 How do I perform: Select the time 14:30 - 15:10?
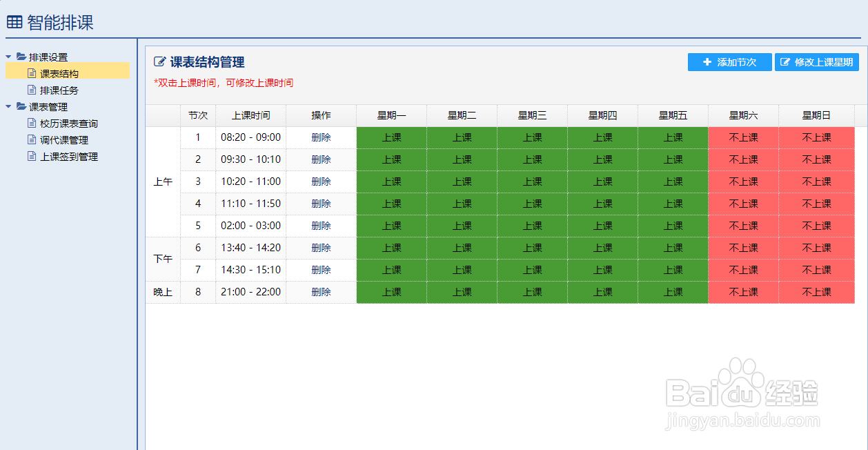click(x=250, y=270)
